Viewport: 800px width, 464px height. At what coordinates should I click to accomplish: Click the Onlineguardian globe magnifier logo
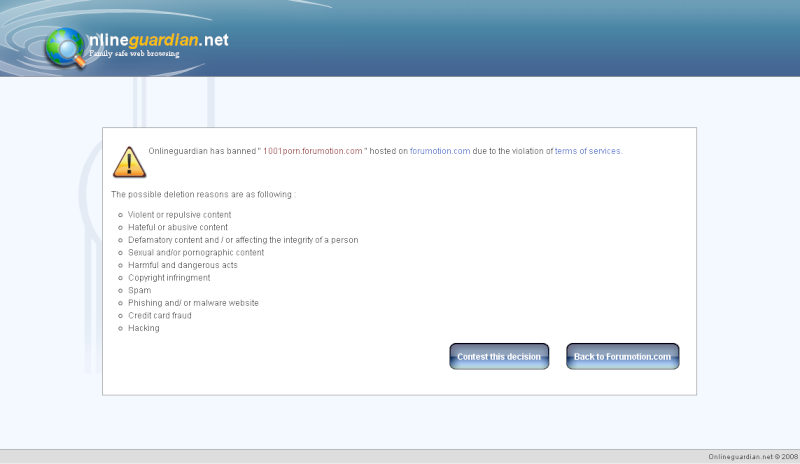66,48
